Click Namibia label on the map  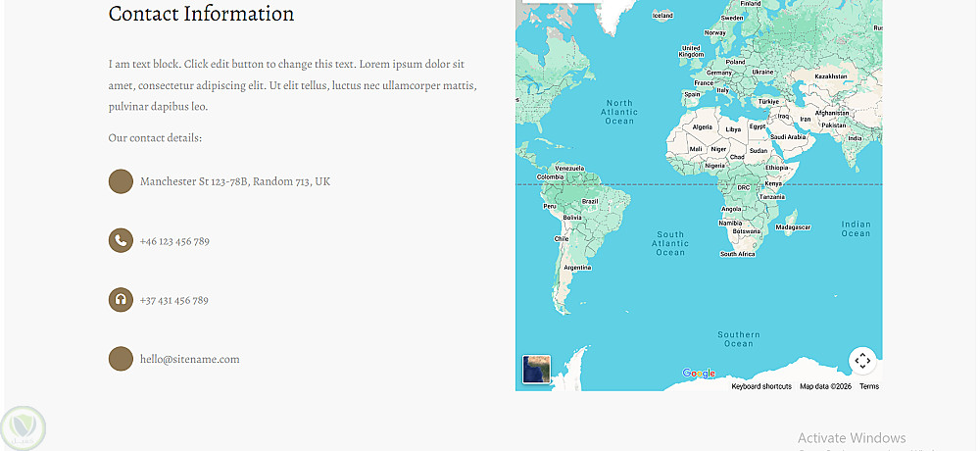(730, 223)
